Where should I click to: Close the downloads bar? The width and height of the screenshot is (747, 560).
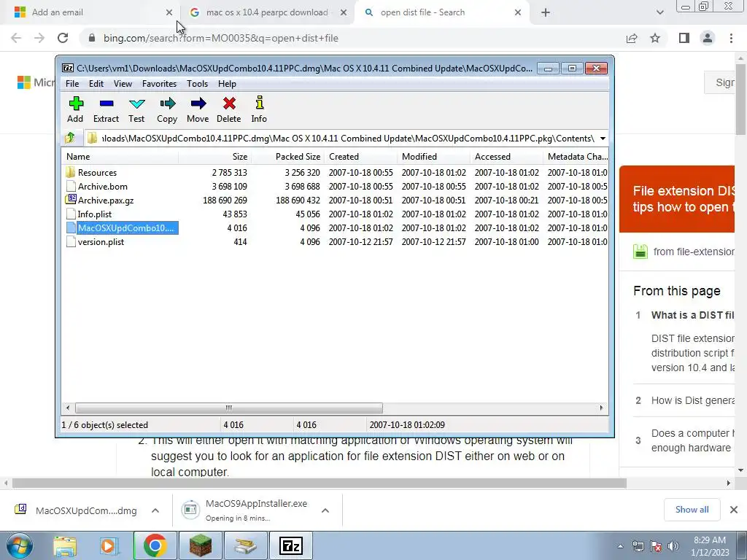tap(734, 510)
